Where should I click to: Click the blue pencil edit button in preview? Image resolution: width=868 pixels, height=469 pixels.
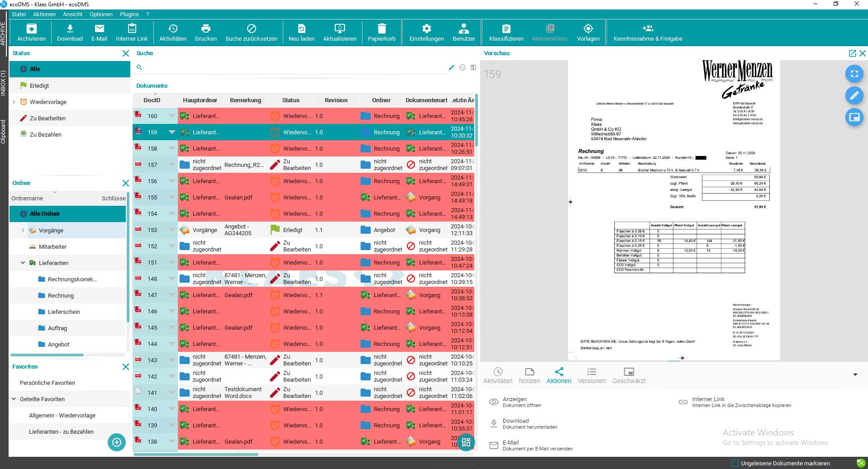tap(854, 95)
